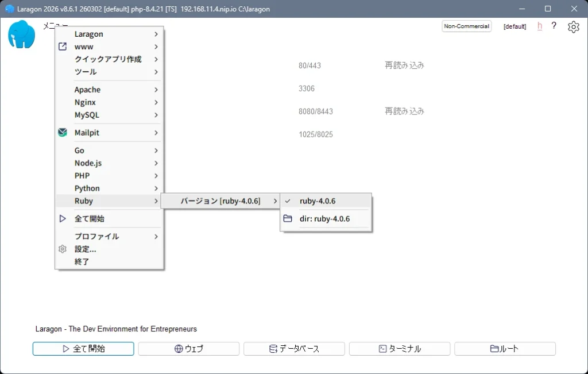Click the pink 'h' icon
Screen dimensions: 588x374
(x=540, y=26)
